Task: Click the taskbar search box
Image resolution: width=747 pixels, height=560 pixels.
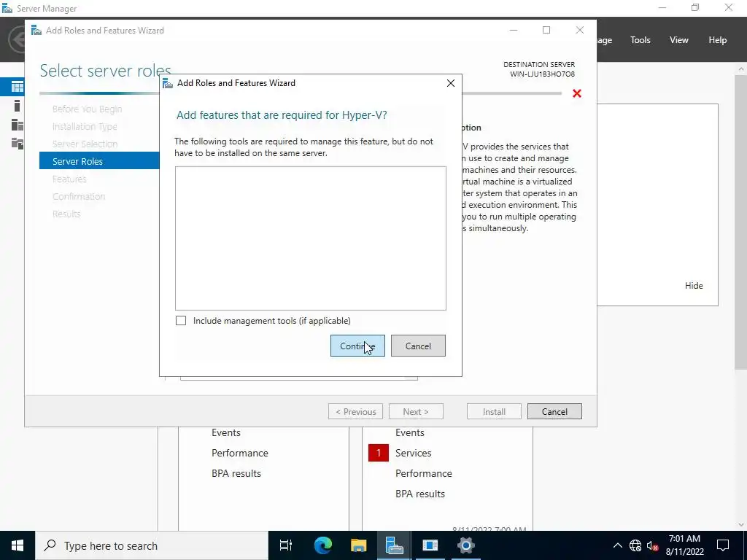Action: 152,545
